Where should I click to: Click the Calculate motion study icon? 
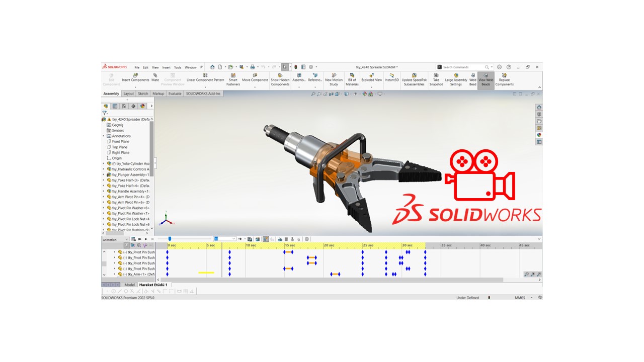(x=134, y=239)
